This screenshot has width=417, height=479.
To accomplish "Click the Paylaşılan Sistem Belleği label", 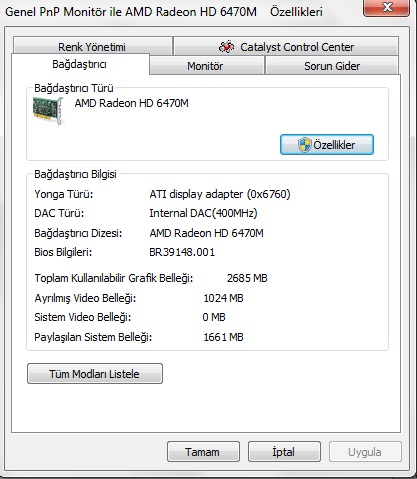I will (x=93, y=337).
